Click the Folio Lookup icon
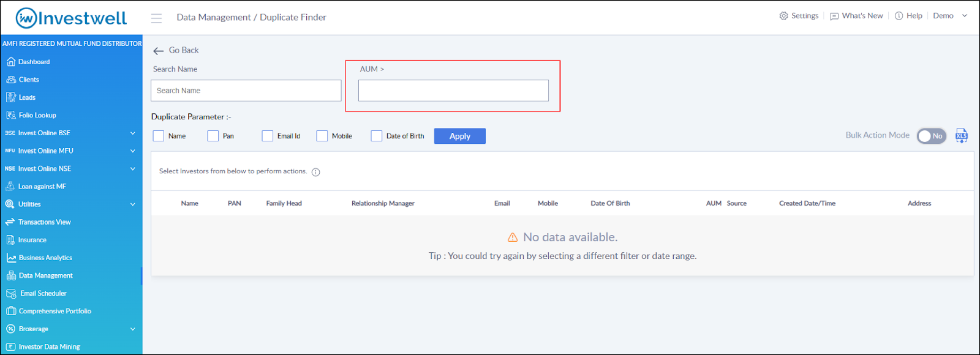The height and width of the screenshot is (355, 980). point(11,115)
